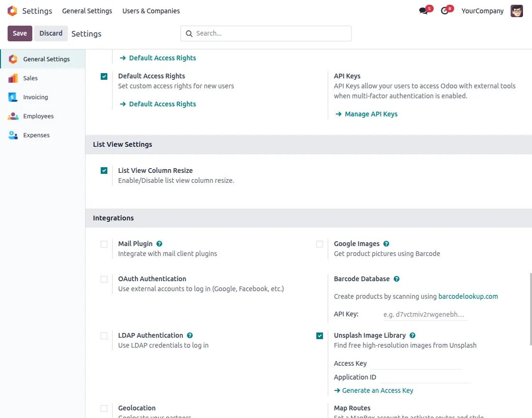Screen dimensions: 532x418
Task: Click the Access Key input field
Action: click(x=418, y=363)
